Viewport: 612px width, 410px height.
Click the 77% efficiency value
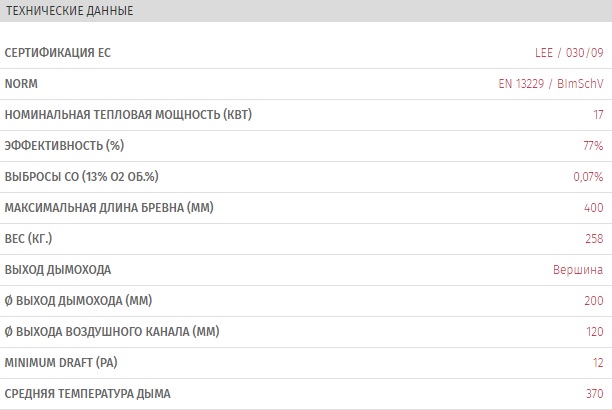click(593, 146)
